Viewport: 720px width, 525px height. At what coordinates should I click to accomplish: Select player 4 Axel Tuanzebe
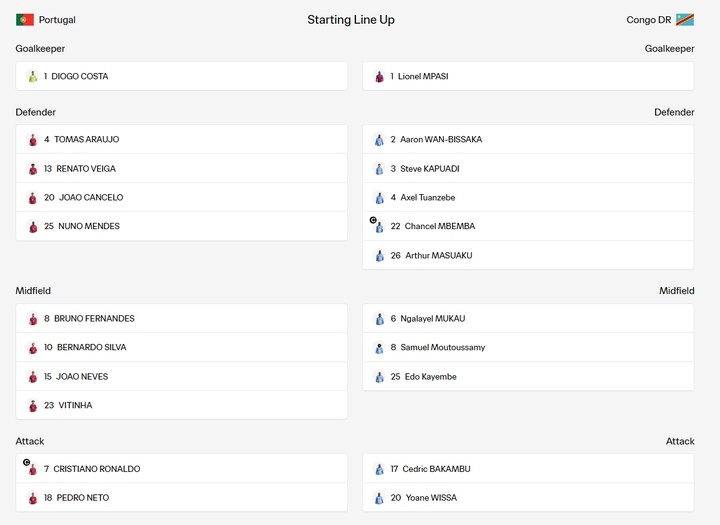(528, 198)
